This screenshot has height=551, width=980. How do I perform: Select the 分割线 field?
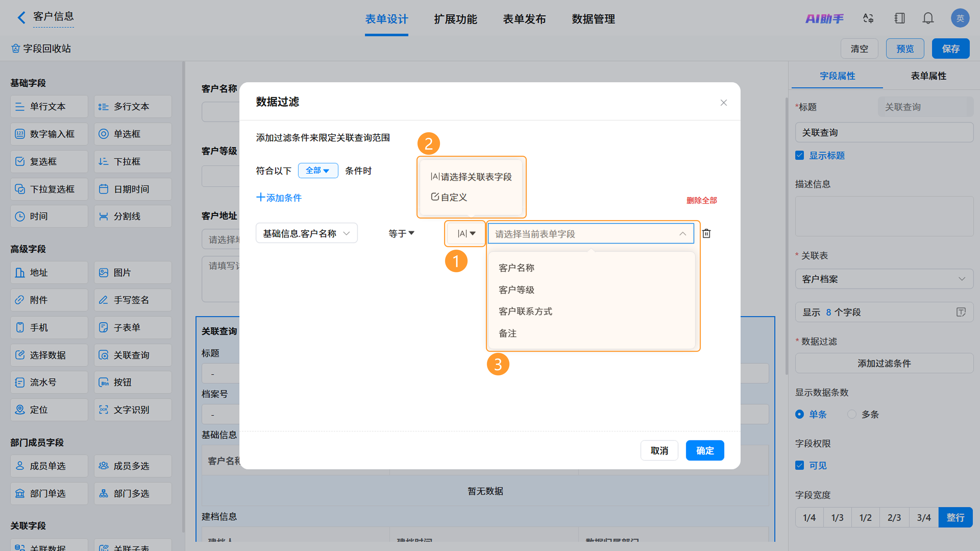133,217
